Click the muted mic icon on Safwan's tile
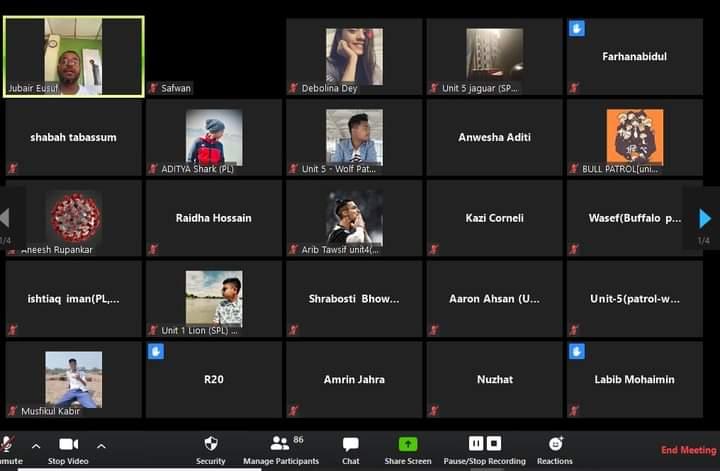 click(153, 88)
